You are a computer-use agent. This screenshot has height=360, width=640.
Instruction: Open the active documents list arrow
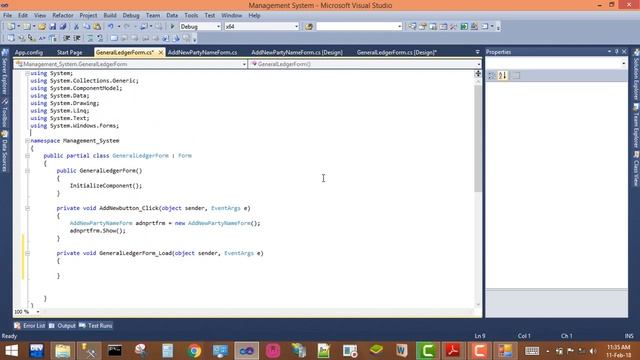pyautogui.click(x=477, y=52)
